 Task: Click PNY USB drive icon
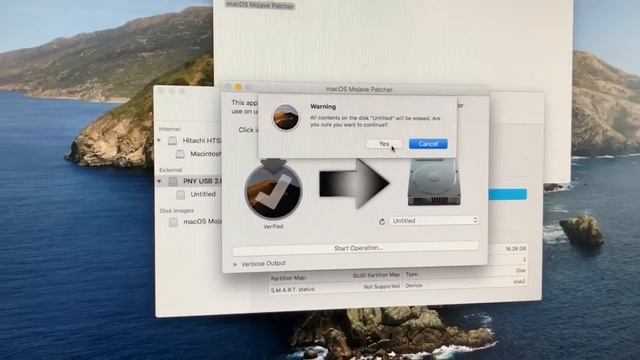click(173, 181)
